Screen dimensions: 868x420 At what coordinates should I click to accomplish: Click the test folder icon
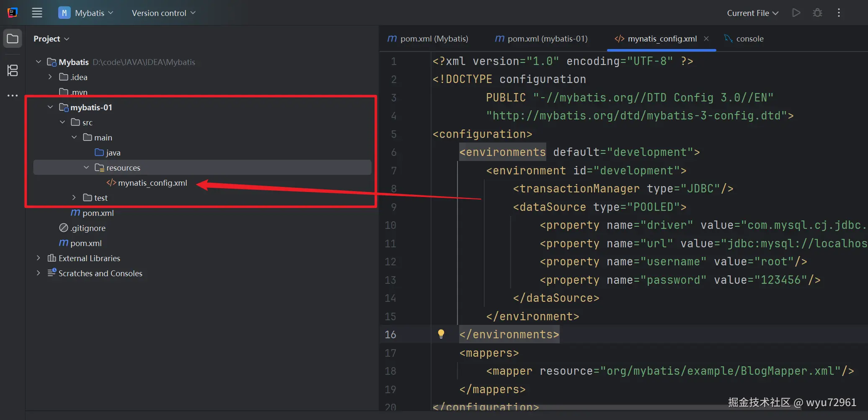point(88,197)
